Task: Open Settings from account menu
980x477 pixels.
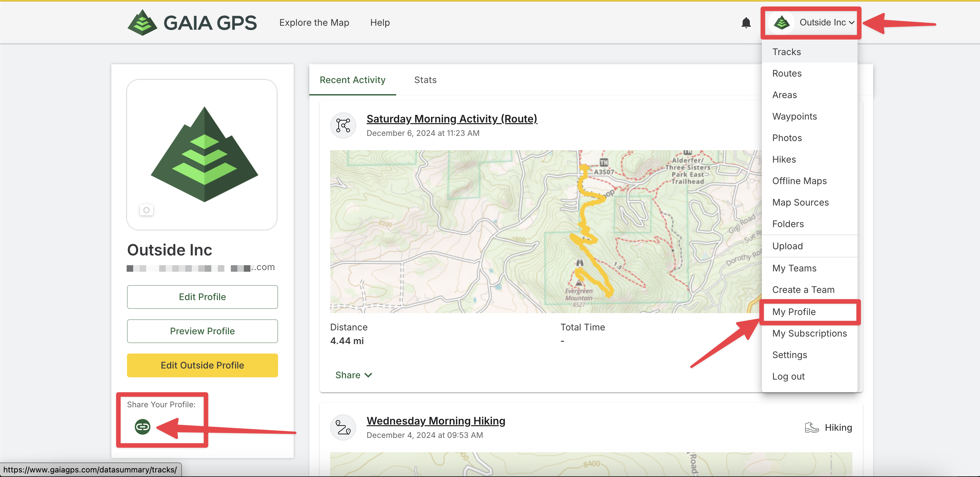Action: pyautogui.click(x=809, y=355)
